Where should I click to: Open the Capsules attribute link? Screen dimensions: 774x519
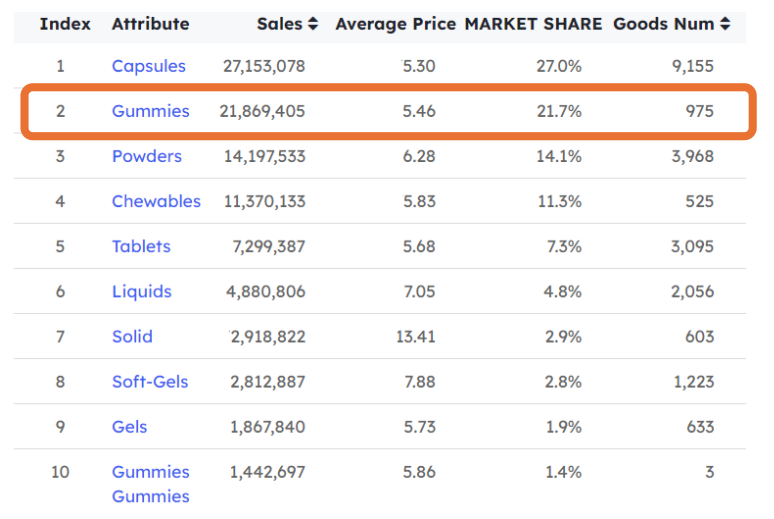(x=149, y=66)
